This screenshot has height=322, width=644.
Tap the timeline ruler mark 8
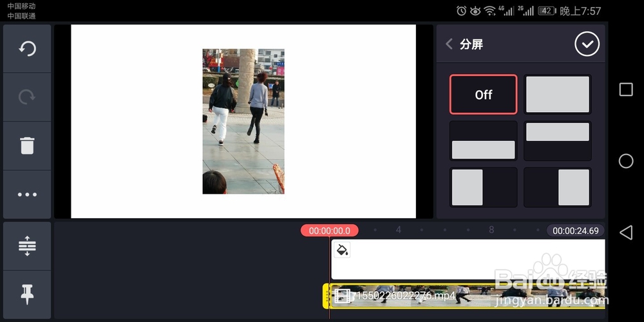click(491, 230)
